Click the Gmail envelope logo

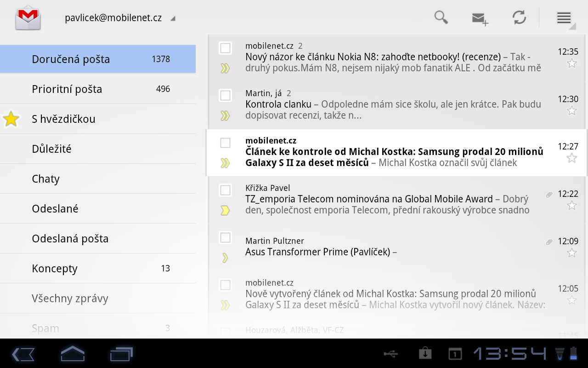pos(27,17)
